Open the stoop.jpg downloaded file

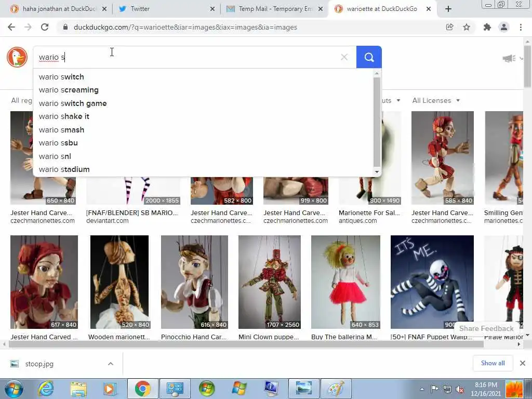(x=39, y=364)
